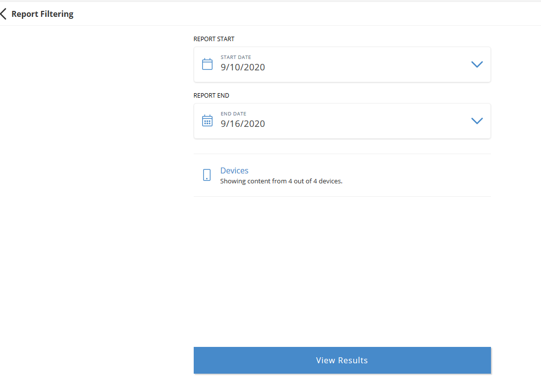Select the 9/16/2020 end date value
The height and width of the screenshot is (392, 541).
(243, 123)
